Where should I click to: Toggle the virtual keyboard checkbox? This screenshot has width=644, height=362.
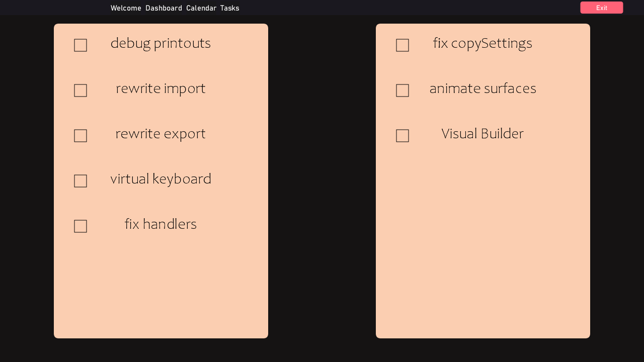tap(80, 181)
